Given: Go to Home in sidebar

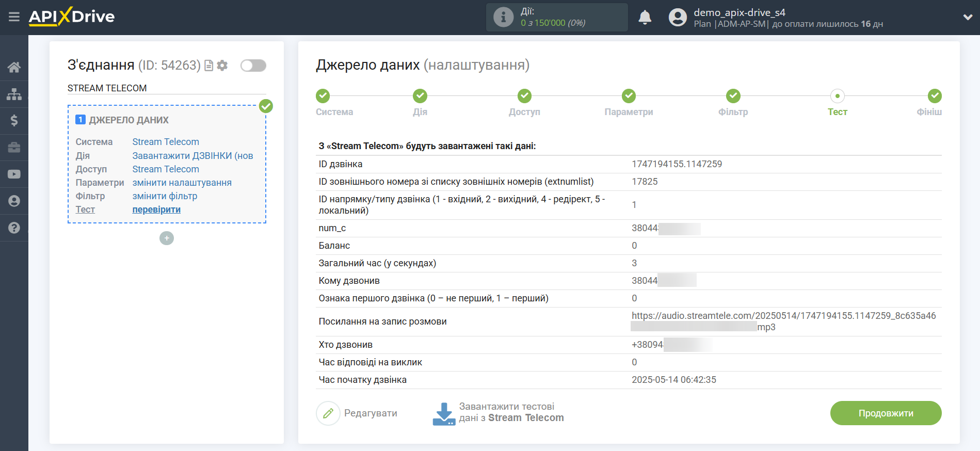Looking at the screenshot, I should 14,67.
